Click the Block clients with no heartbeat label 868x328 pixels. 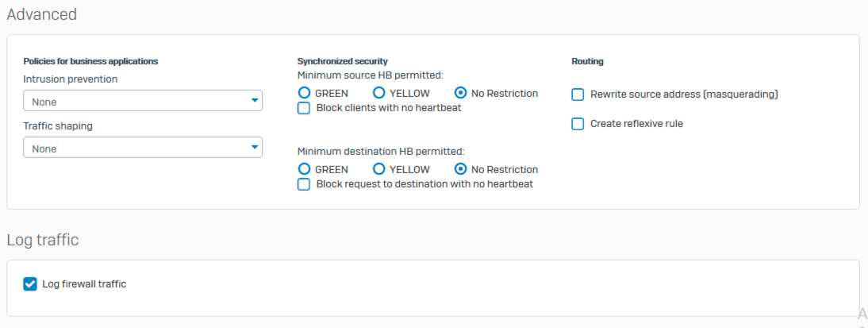[x=389, y=108]
